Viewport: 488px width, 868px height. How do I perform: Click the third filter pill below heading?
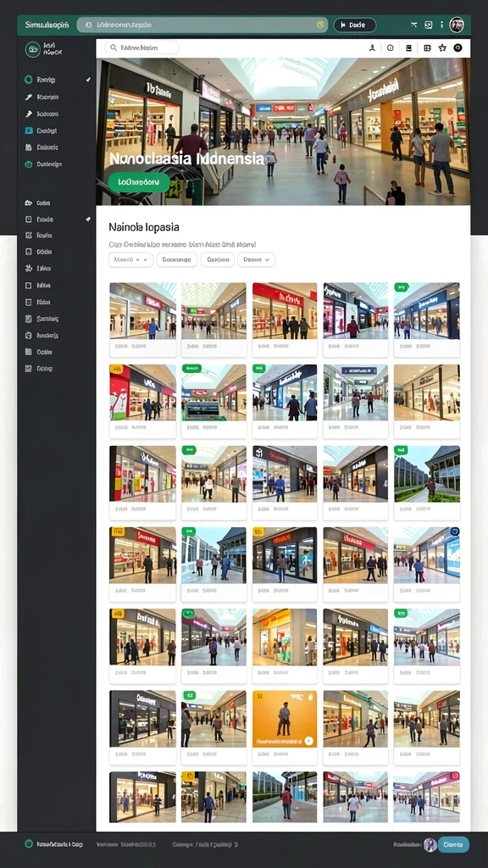click(x=217, y=259)
